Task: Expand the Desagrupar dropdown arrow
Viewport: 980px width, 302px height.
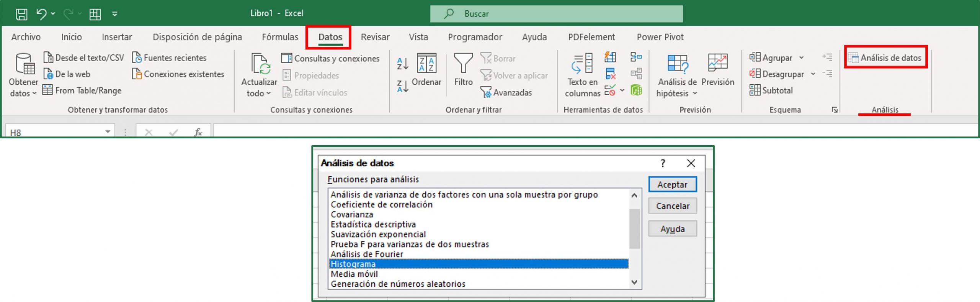Action: (x=813, y=74)
